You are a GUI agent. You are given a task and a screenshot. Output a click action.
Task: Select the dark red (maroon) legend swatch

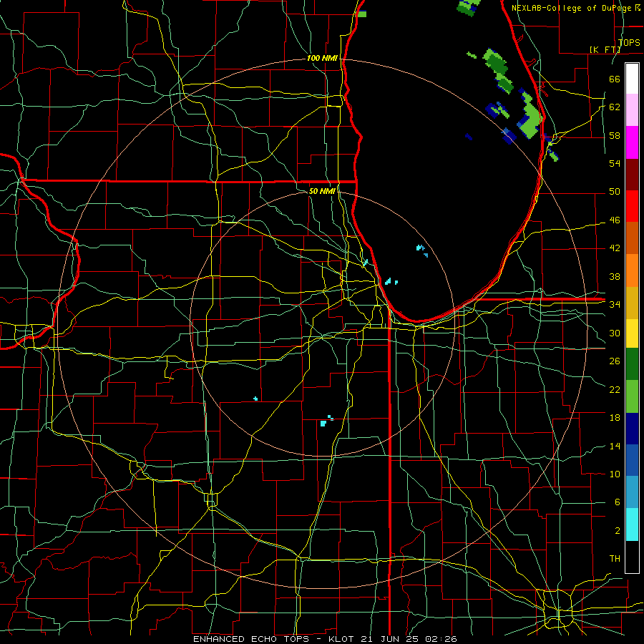[x=632, y=174]
